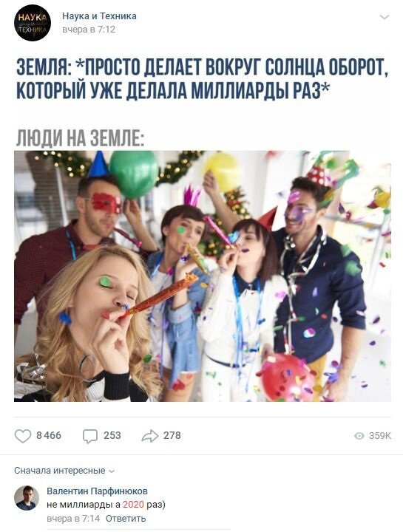Like the post with the heart icon
403x532 pixels.
[x=23, y=436]
